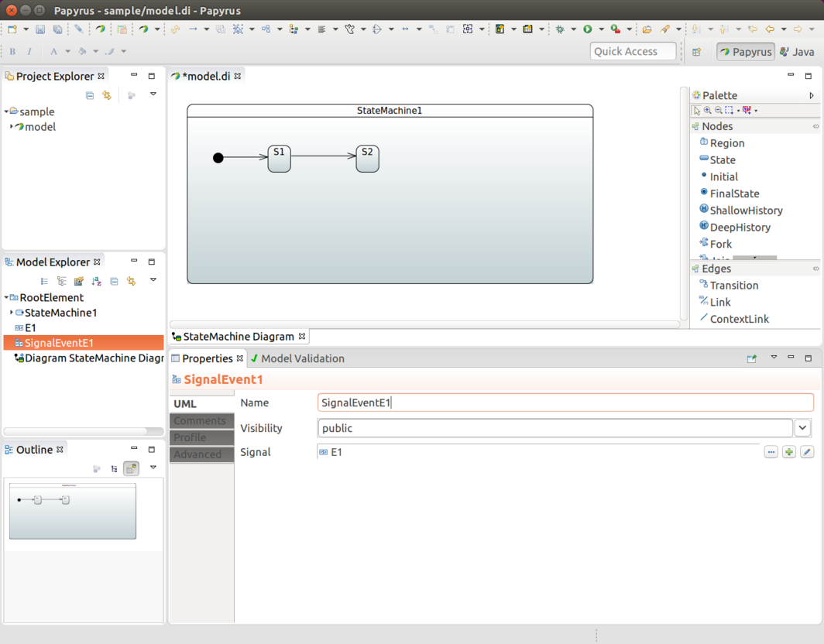Open the Outline view menu
The height and width of the screenshot is (644, 824).
(x=153, y=467)
